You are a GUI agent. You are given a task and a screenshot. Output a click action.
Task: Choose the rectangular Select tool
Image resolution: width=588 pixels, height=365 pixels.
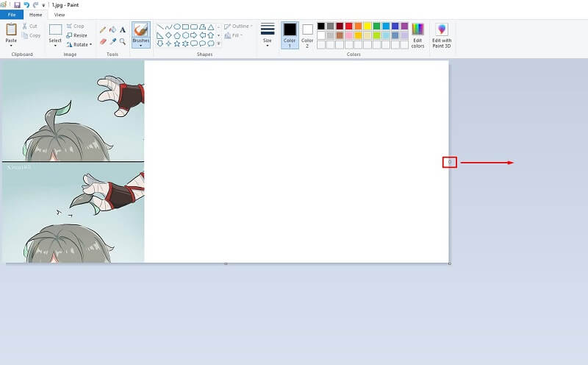55,29
